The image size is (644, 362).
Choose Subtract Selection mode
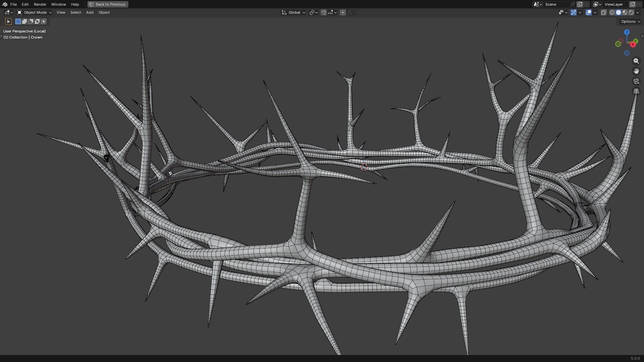click(x=31, y=21)
